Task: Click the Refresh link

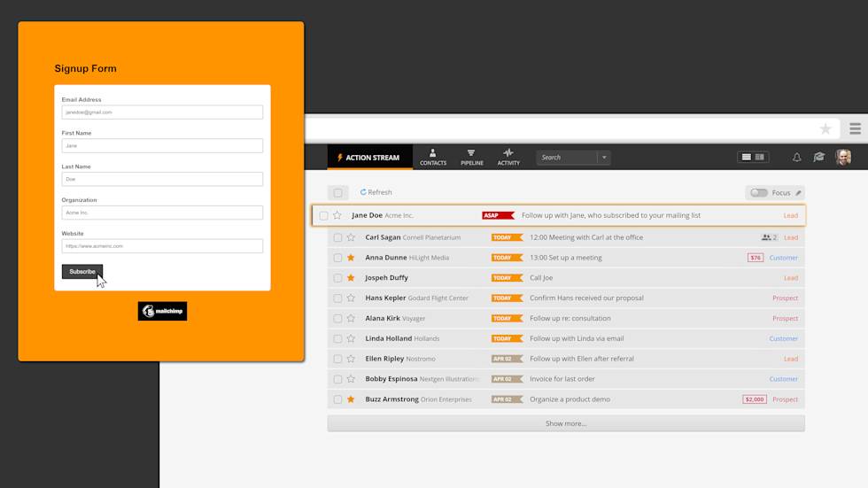Action: click(x=376, y=192)
